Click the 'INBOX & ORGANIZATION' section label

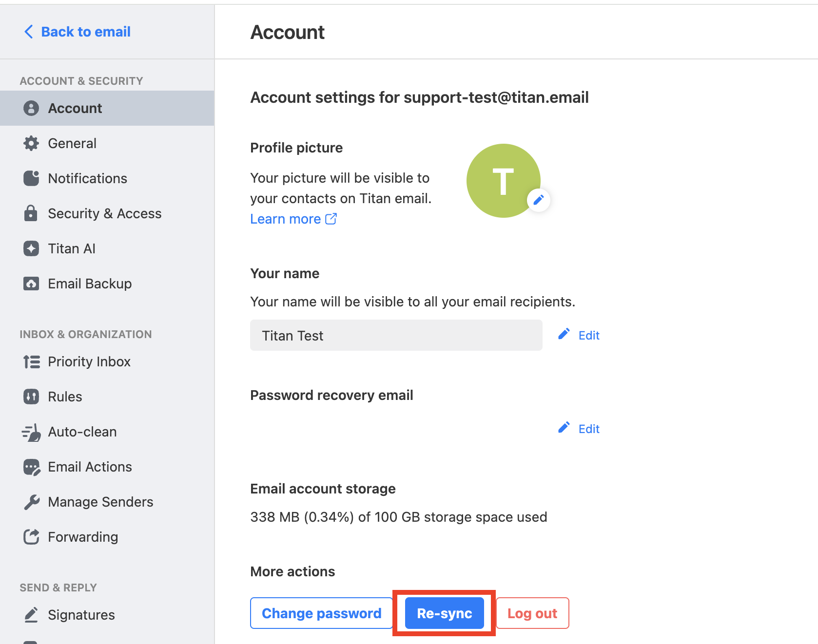(86, 334)
